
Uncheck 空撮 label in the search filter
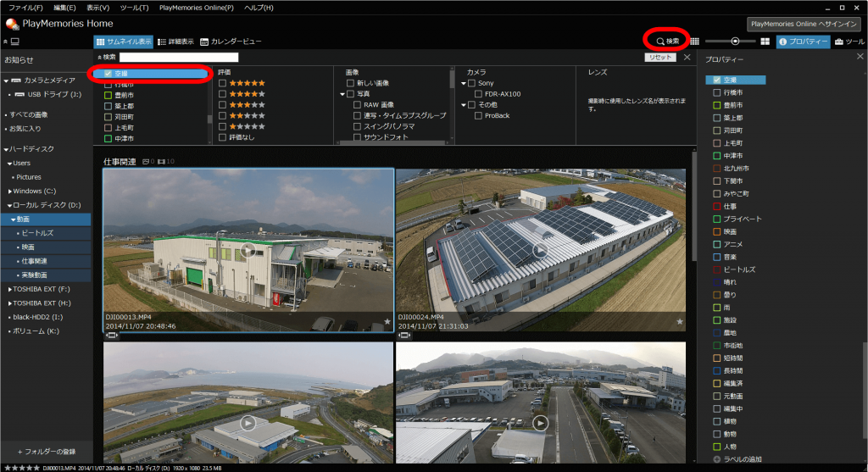(108, 74)
